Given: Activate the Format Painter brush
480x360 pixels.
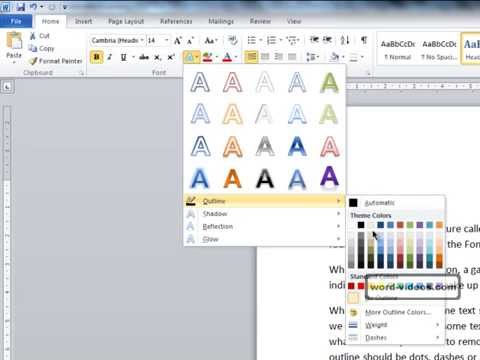Looking at the screenshot, I should point(33,61).
